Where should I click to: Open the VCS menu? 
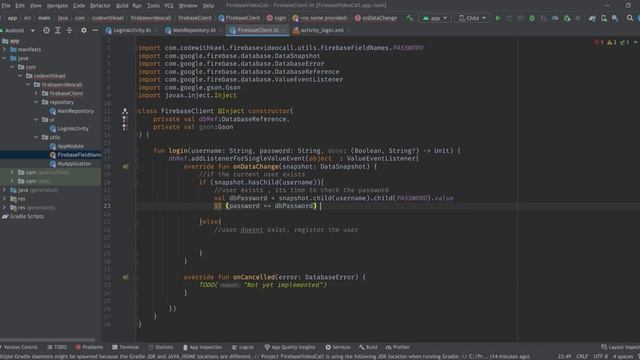pos(168,6)
